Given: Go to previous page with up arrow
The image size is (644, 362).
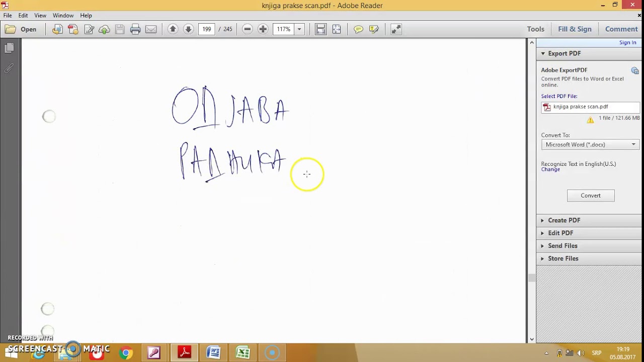Looking at the screenshot, I should click(173, 29).
